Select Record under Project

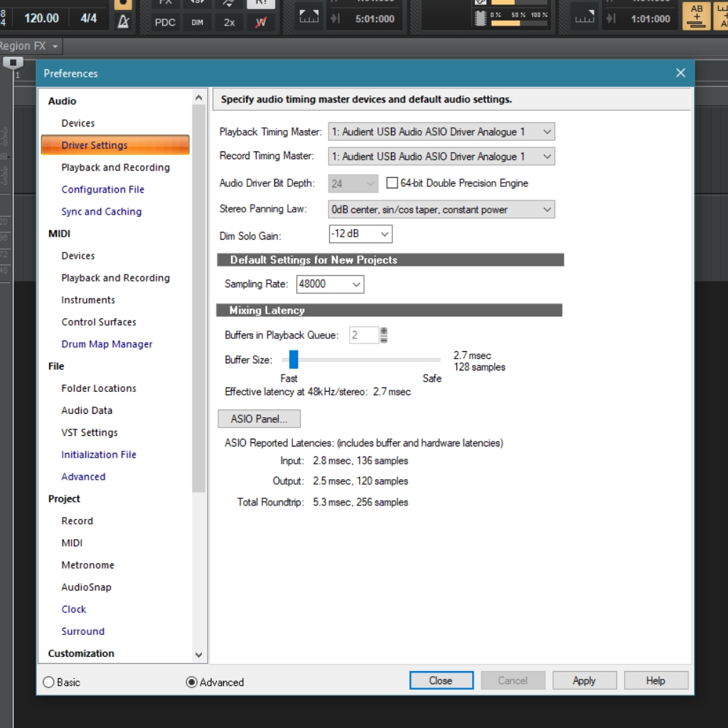tap(77, 521)
